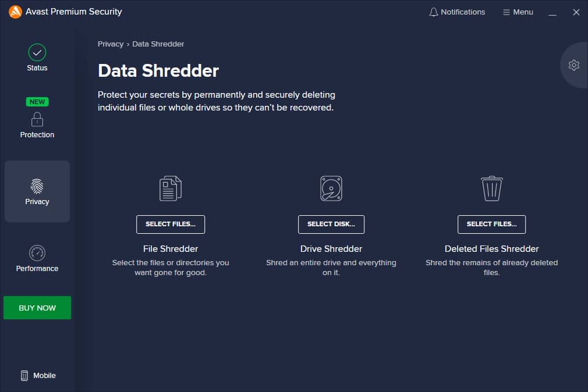The width and height of the screenshot is (588, 392).
Task: Go back to Privacy in breadcrumb
Action: pyautogui.click(x=111, y=44)
